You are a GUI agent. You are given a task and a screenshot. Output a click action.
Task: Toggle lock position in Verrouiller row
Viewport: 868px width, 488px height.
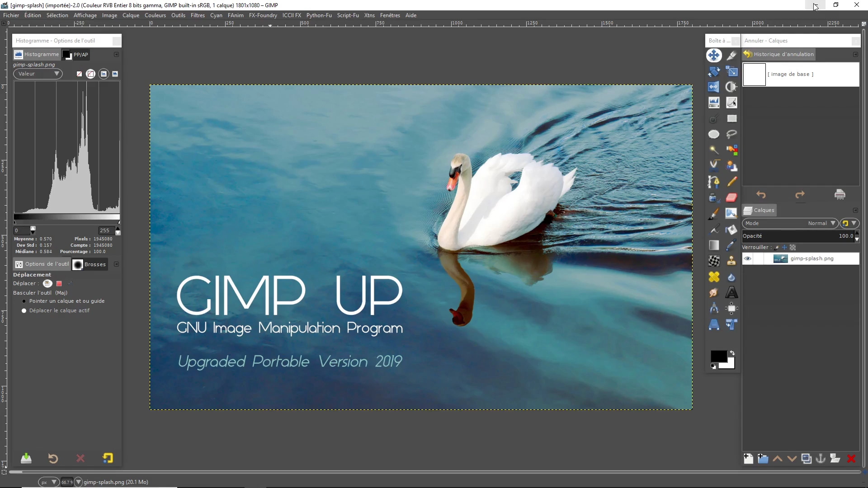click(x=784, y=247)
